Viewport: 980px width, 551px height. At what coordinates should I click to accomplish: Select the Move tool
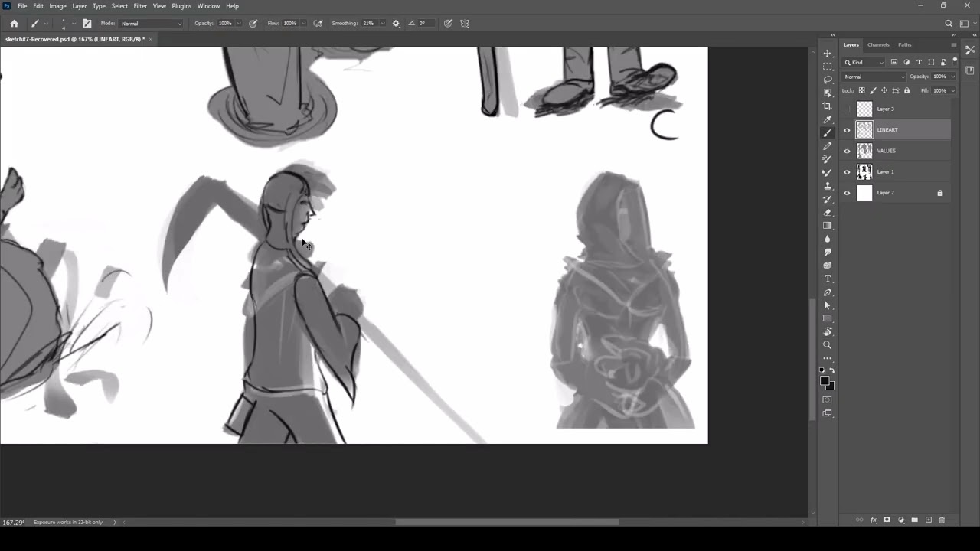click(x=827, y=53)
